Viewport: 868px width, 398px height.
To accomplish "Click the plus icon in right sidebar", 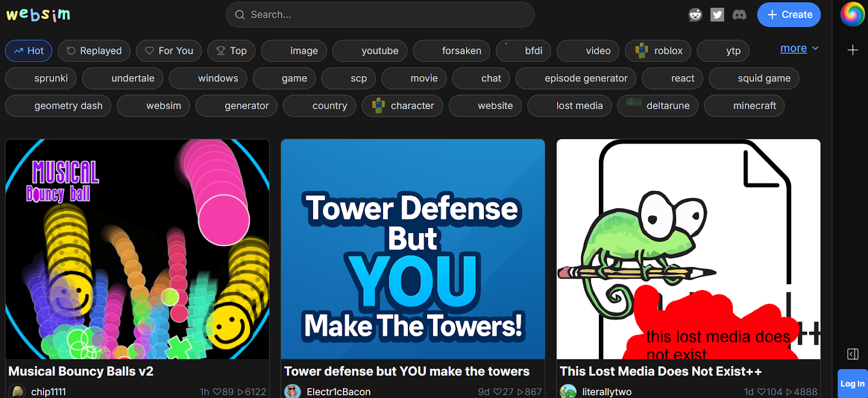I will (853, 50).
